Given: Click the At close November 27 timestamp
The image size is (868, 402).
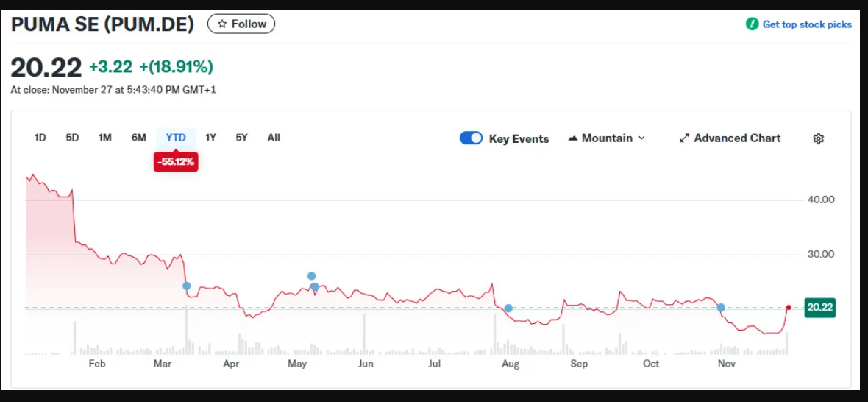Looking at the screenshot, I should click(x=113, y=89).
